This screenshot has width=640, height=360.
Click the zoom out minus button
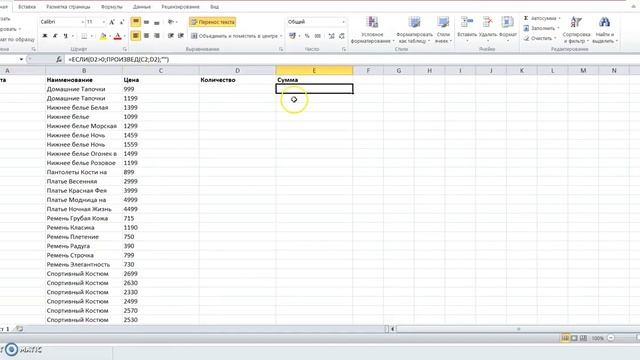611,338
